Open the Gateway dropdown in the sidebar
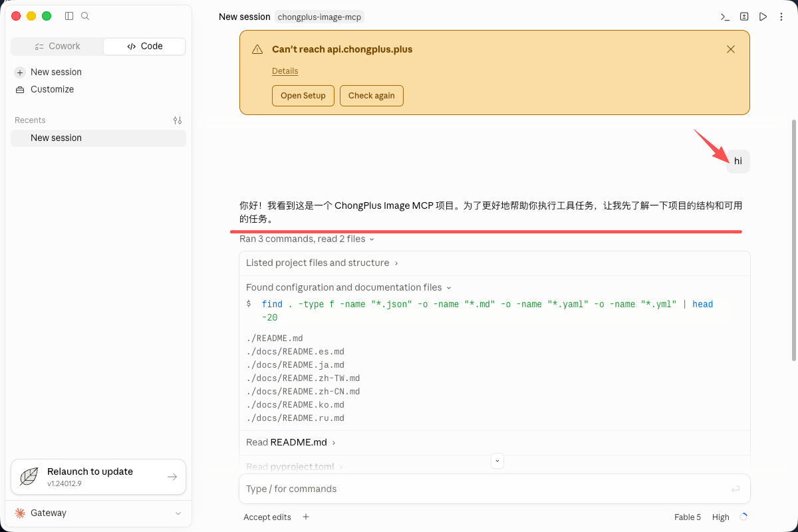This screenshot has height=532, width=798. coord(98,513)
